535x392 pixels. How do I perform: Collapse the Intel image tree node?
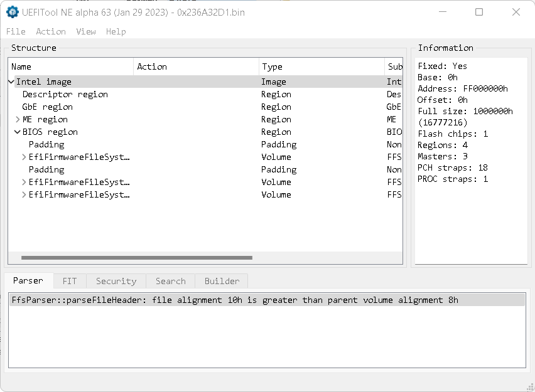(11, 82)
